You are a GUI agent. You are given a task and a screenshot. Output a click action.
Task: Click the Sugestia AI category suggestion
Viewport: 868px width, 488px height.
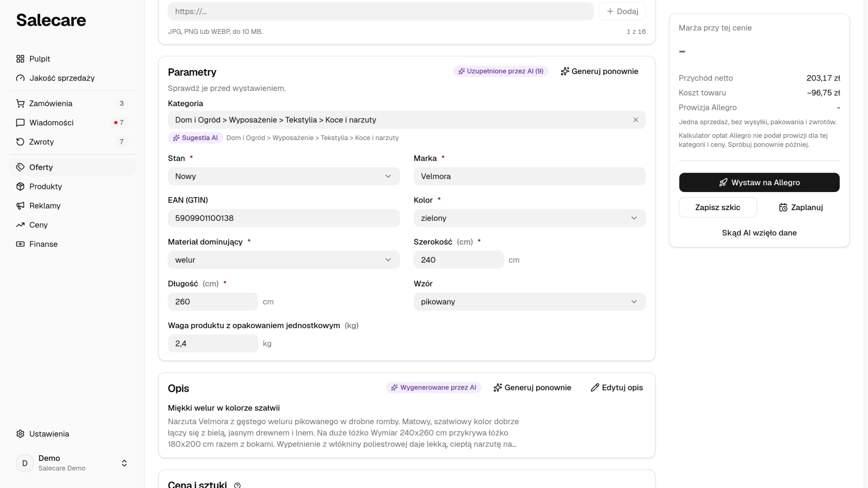point(195,138)
